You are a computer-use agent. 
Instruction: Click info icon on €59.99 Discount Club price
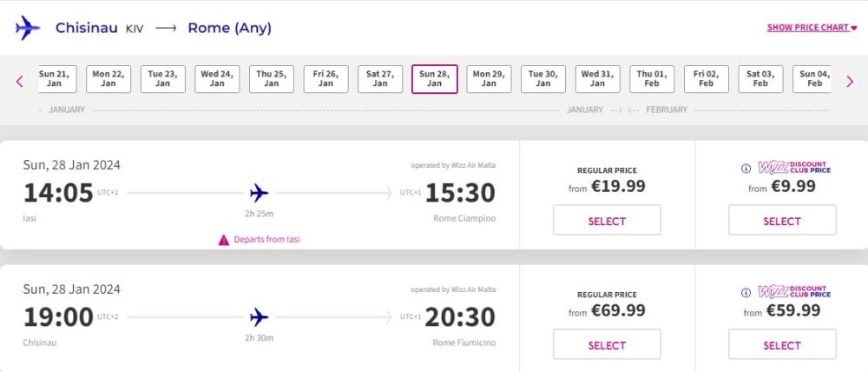pyautogui.click(x=746, y=293)
